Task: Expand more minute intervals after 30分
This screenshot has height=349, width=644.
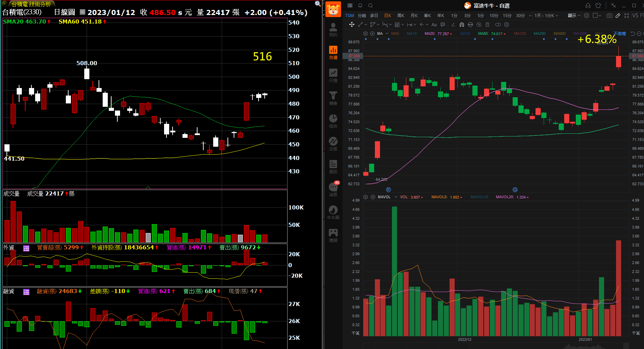Action: [530, 15]
